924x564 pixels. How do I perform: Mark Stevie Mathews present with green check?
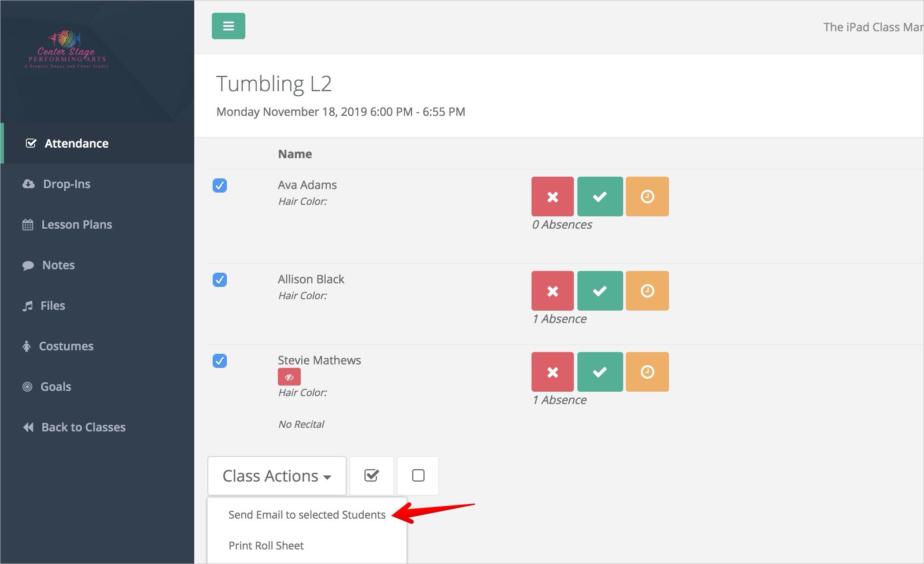point(600,372)
